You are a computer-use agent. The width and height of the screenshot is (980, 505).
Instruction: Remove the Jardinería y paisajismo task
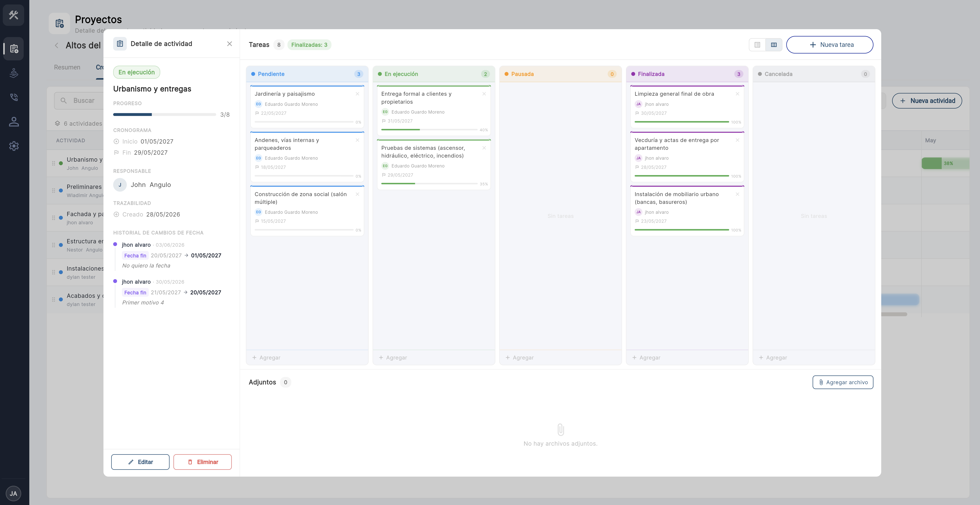(x=357, y=94)
